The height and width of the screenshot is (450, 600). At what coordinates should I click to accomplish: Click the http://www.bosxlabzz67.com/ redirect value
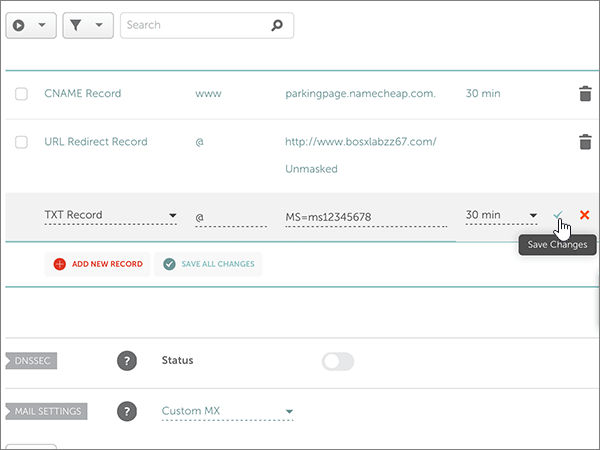pos(360,142)
